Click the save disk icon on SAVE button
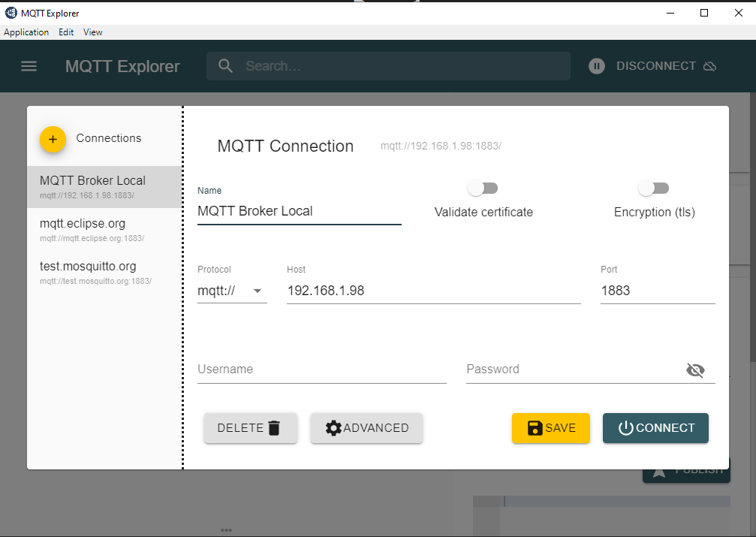The height and width of the screenshot is (537, 756). coord(533,427)
